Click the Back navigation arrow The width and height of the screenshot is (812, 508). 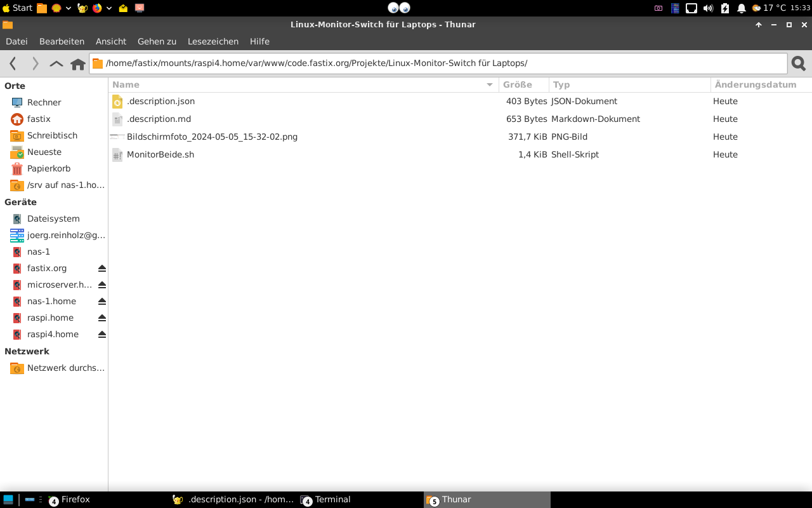[x=13, y=63]
